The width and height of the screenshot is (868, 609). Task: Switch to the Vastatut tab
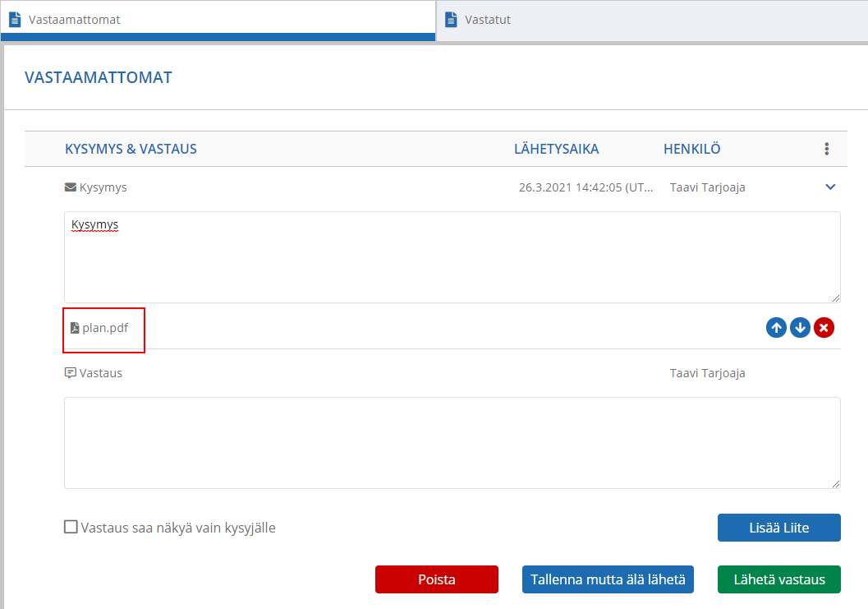pos(652,20)
